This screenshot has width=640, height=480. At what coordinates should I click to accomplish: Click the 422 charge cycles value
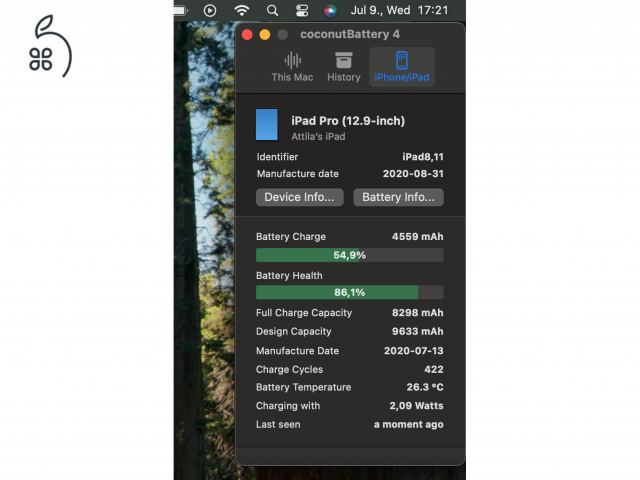[434, 369]
